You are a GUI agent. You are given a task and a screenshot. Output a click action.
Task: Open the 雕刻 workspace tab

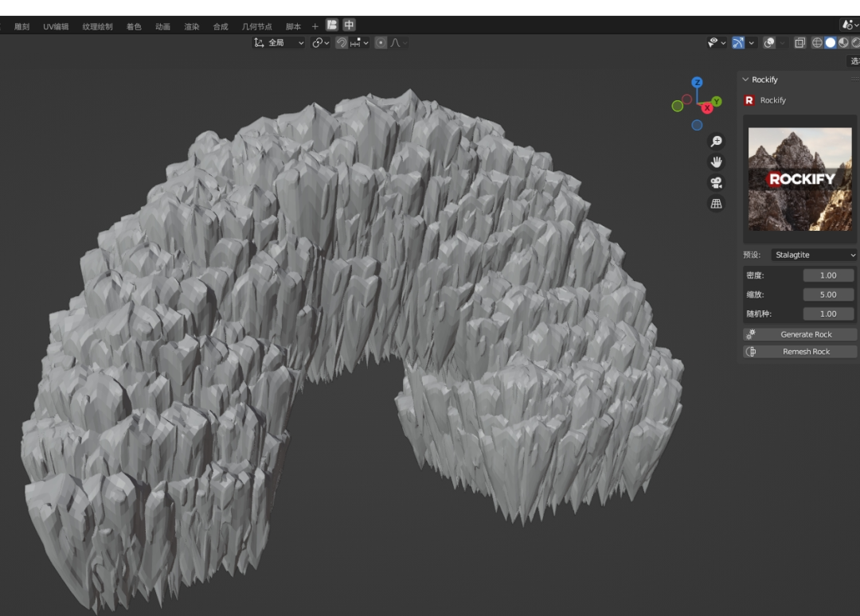point(22,26)
